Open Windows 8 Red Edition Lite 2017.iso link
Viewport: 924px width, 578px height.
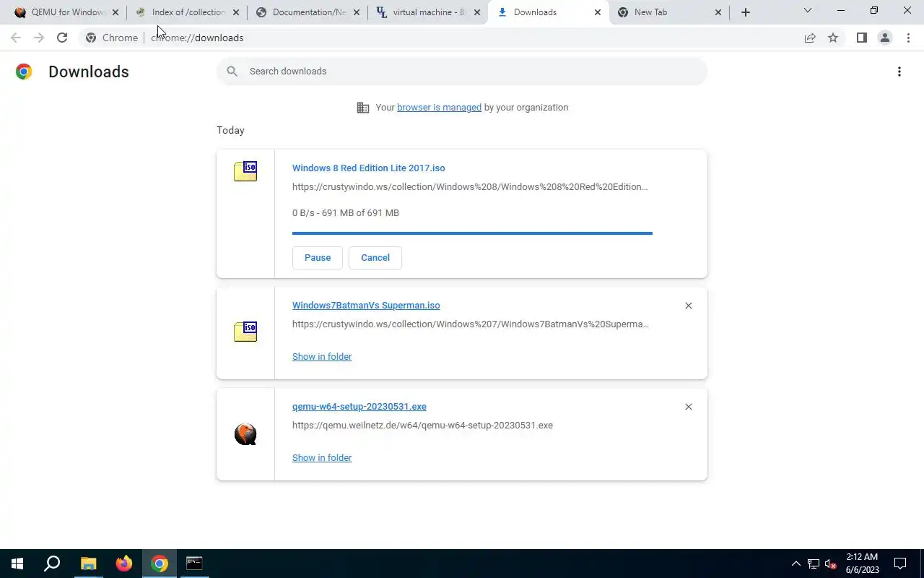tap(368, 168)
